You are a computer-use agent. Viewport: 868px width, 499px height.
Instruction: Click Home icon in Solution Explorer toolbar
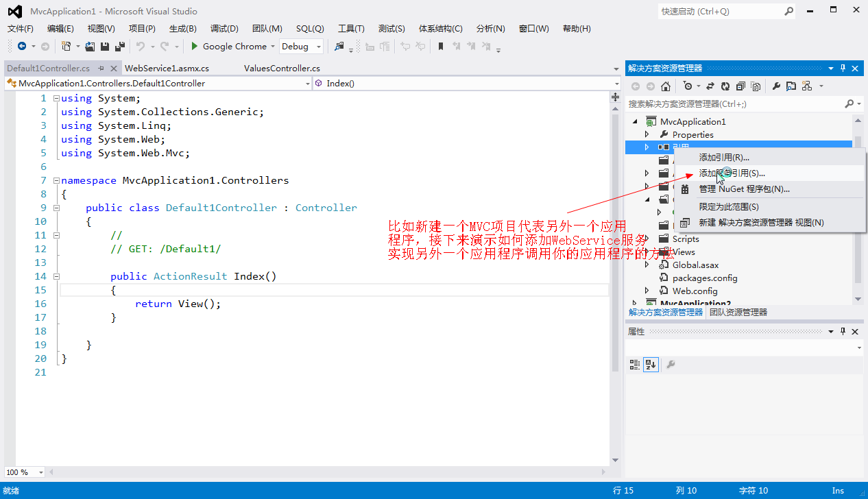[665, 86]
